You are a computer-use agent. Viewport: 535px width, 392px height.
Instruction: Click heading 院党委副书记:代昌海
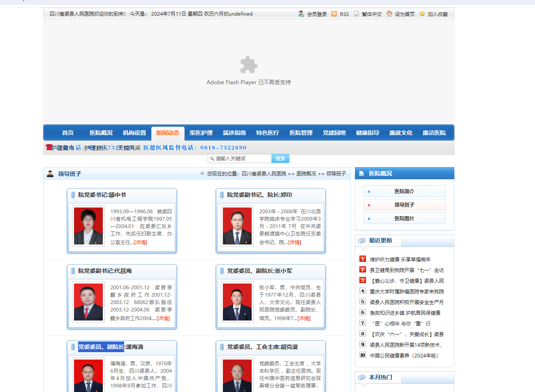pyautogui.click(x=105, y=271)
